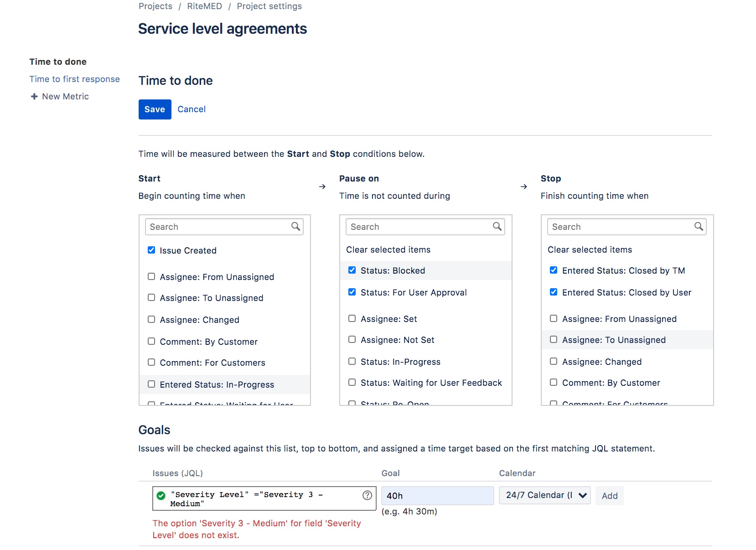Check Assignee: Changed in Start list
This screenshot has height=550, width=756.
[x=151, y=319]
